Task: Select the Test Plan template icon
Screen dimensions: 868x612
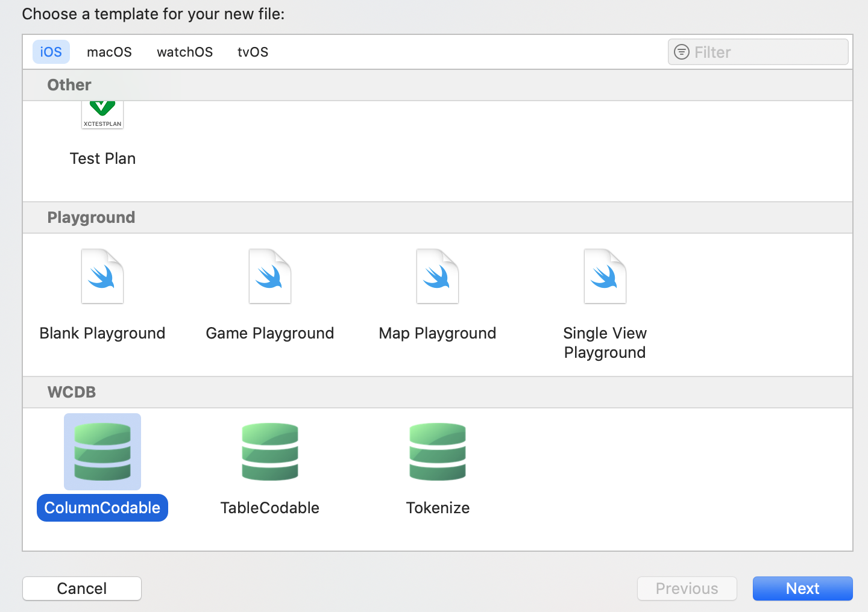Action: click(x=102, y=115)
